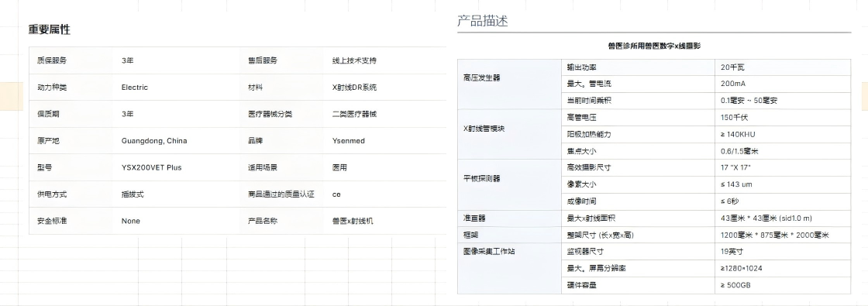The image size is (868, 306).
Task: Select the 框架 category cell
Action: click(509, 235)
